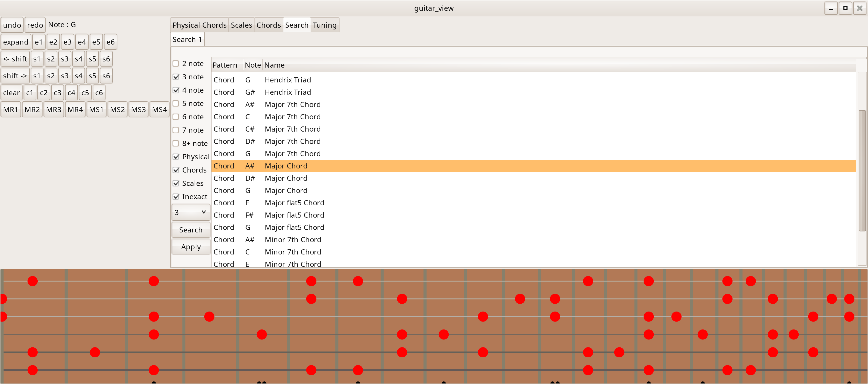
Task: Select the Search 1 tab
Action: coord(187,39)
